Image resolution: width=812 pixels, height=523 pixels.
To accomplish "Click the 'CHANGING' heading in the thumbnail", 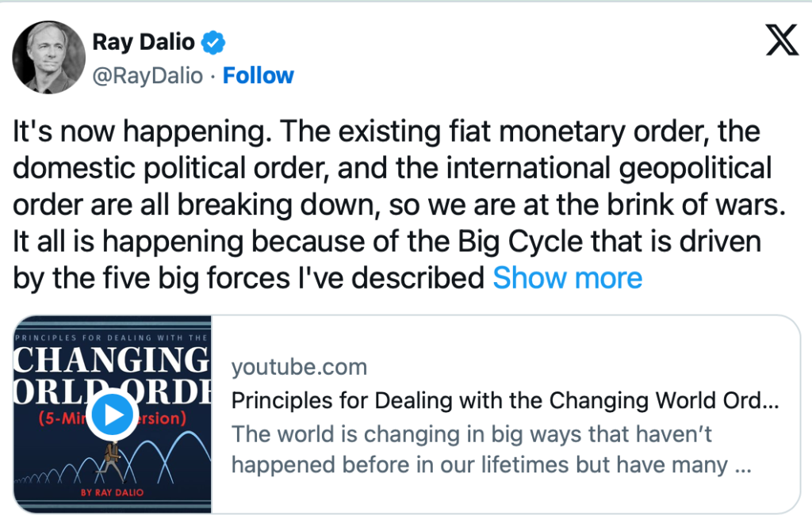I will pos(113,361).
